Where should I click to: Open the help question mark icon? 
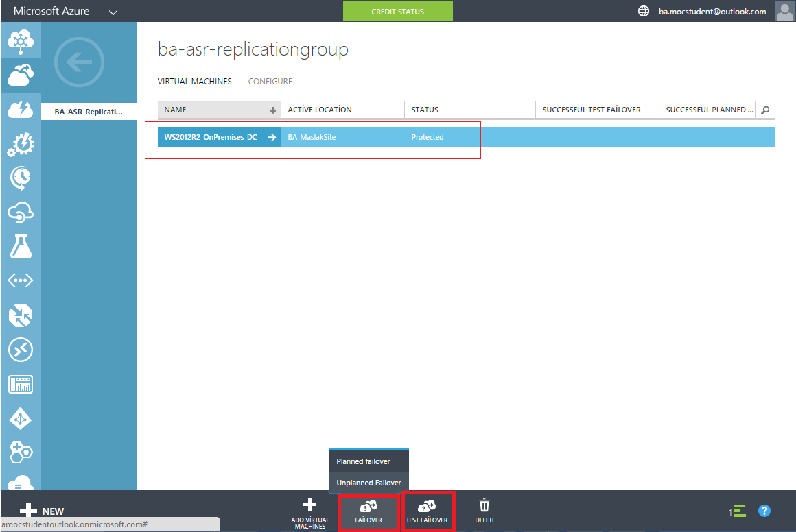pos(764,511)
